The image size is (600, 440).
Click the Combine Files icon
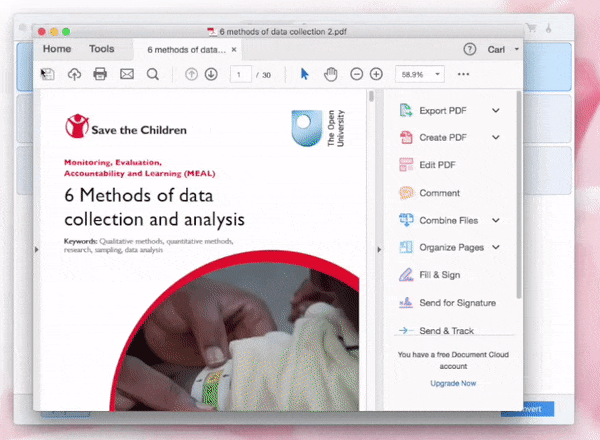(x=406, y=220)
